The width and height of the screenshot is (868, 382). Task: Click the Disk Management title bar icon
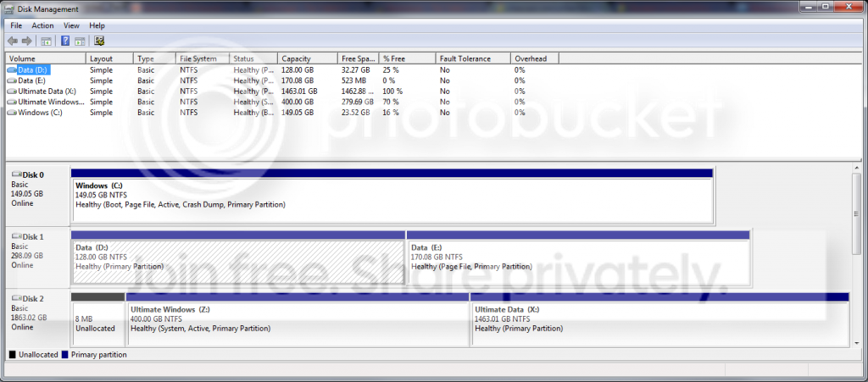(x=10, y=8)
